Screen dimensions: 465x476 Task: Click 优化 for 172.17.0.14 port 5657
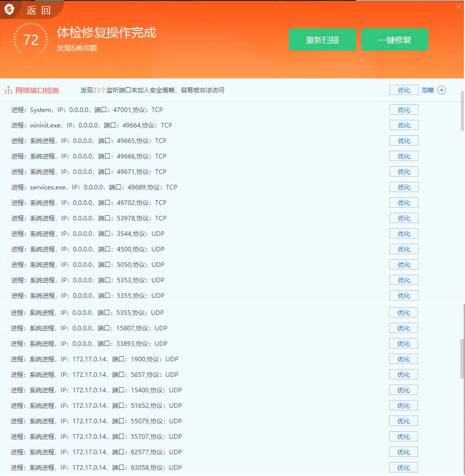pyautogui.click(x=404, y=375)
